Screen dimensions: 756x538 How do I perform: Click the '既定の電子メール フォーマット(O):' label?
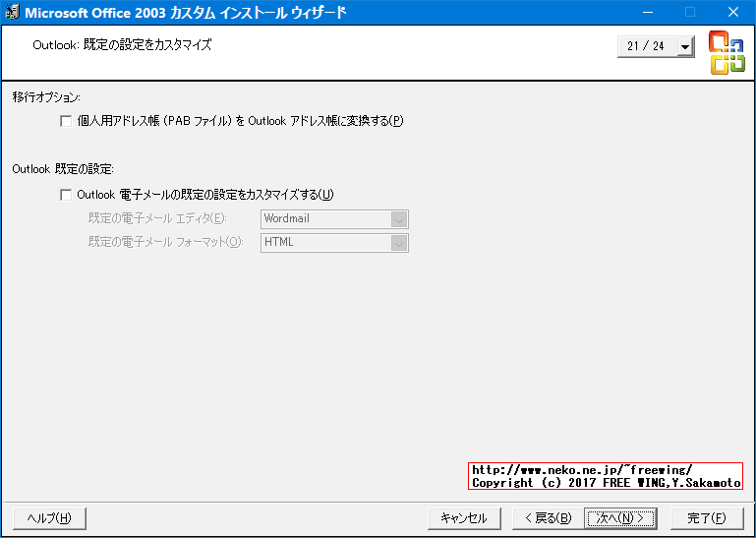(x=166, y=242)
